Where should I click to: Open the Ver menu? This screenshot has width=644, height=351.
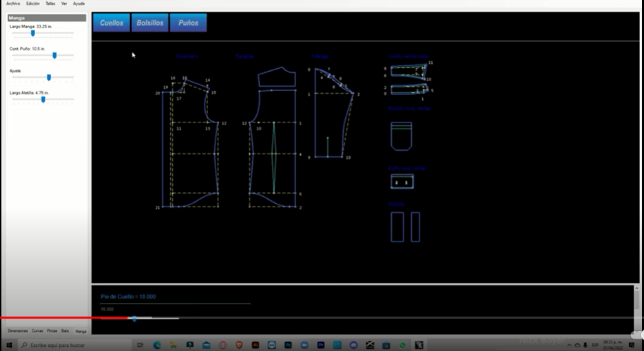tap(64, 3)
